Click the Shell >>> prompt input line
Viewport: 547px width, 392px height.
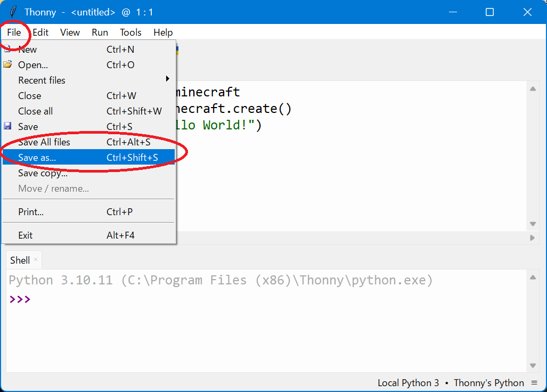266,299
